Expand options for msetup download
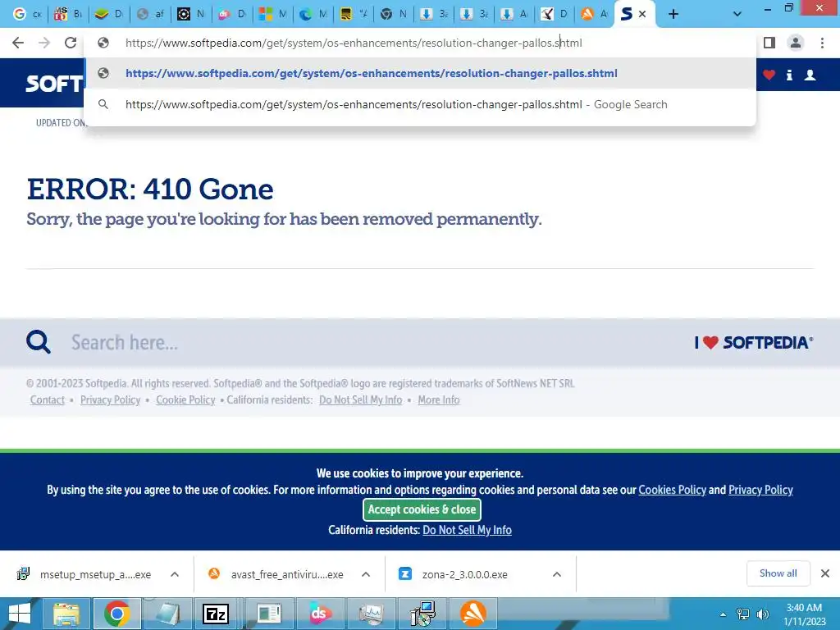Viewport: 840px width, 630px height. 175,574
